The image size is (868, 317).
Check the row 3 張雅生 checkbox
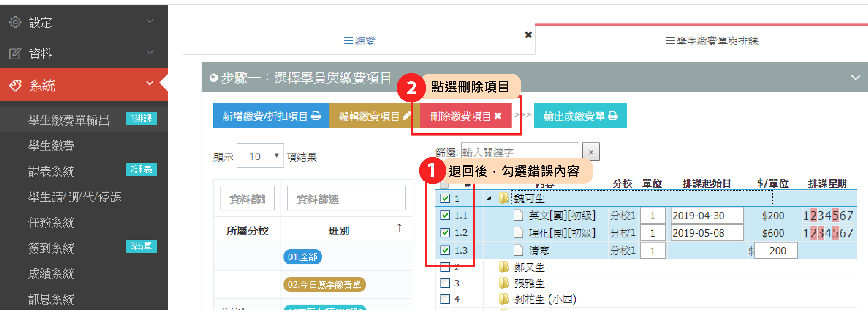tap(445, 283)
